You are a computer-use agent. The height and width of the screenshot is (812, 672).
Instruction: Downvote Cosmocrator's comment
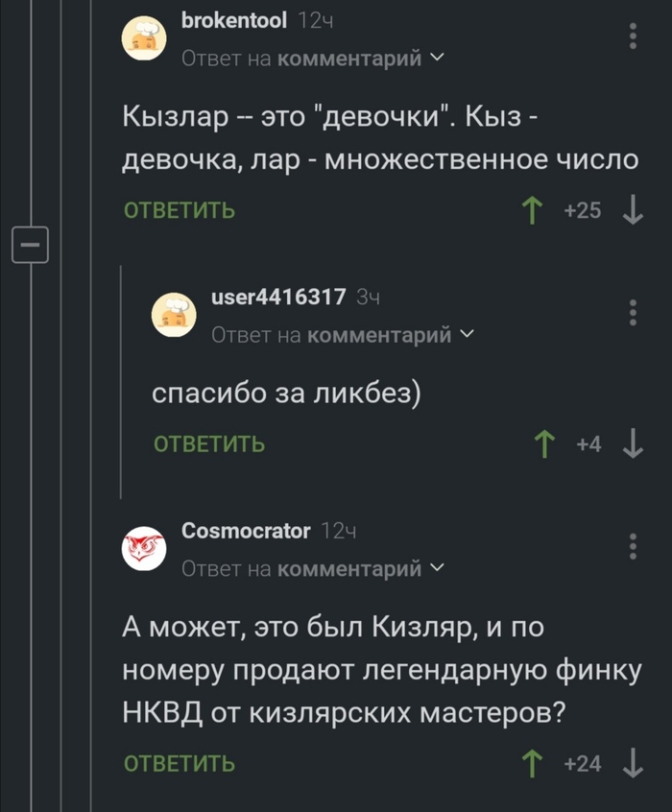(x=633, y=764)
